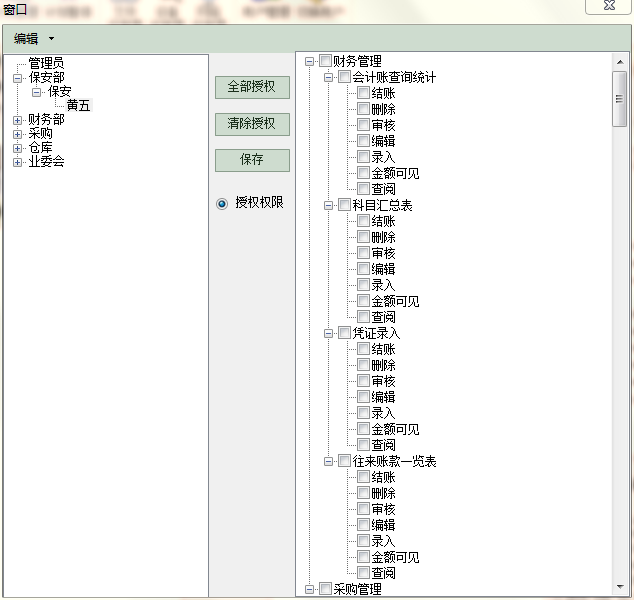The height and width of the screenshot is (600, 634).
Task: Check the 采购管理 checkbox
Action: click(x=325, y=588)
